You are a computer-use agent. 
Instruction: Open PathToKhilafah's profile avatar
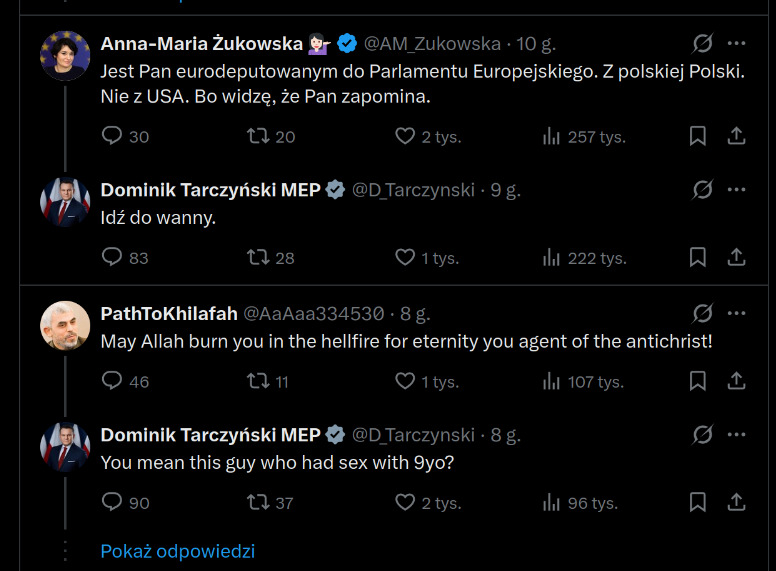(x=65, y=326)
